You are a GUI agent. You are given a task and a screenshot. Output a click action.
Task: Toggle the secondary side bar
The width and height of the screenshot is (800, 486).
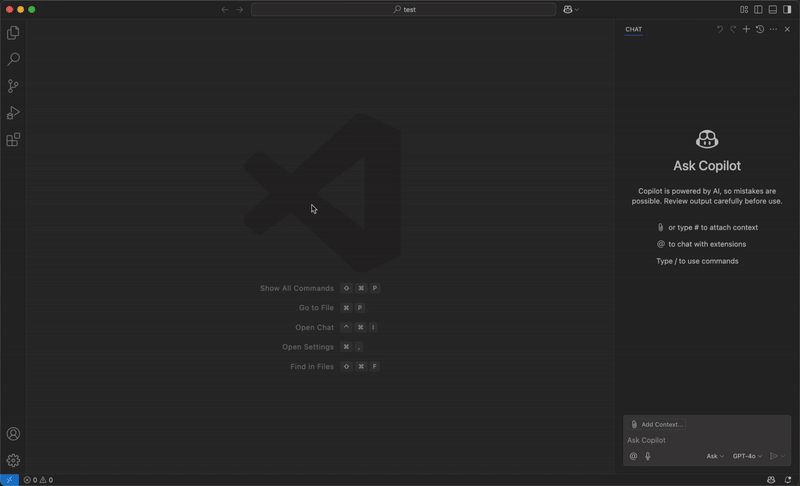coord(787,9)
